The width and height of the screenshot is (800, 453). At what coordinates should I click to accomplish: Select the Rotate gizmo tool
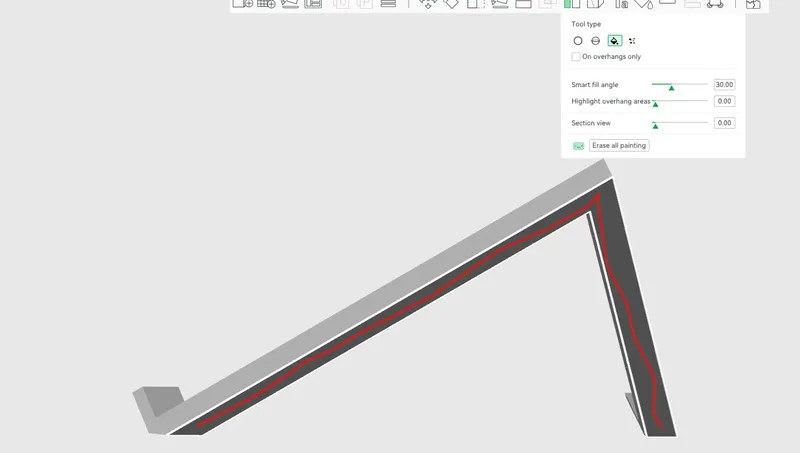[451, 4]
